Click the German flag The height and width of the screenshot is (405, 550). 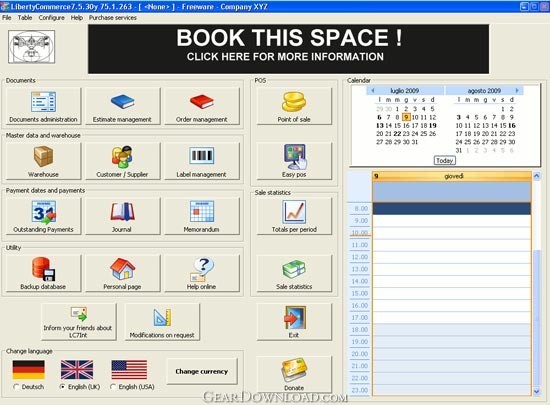pos(28,370)
